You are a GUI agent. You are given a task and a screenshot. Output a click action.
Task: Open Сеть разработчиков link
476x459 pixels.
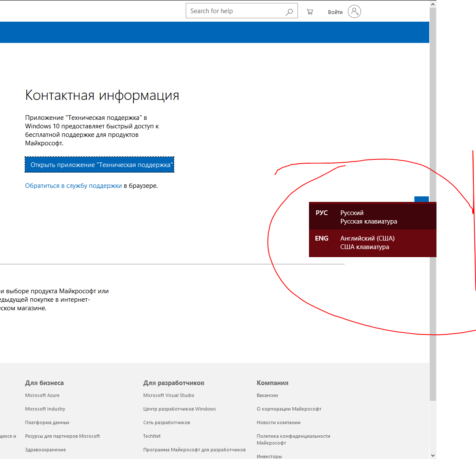coord(166,422)
